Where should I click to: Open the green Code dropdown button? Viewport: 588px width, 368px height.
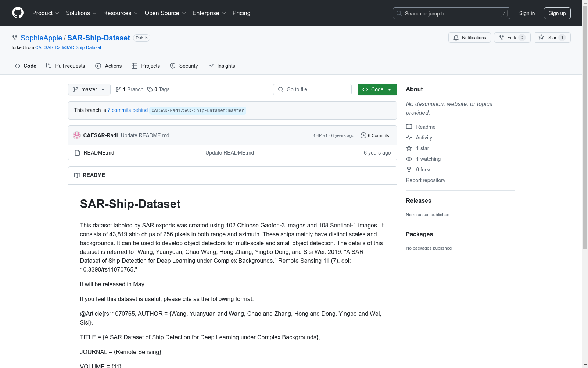(x=377, y=89)
